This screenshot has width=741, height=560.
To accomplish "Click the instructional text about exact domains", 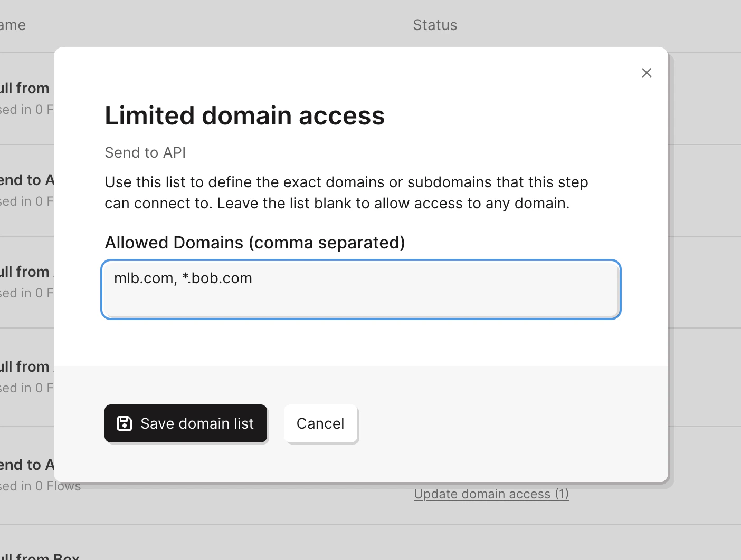I will pyautogui.click(x=346, y=192).
